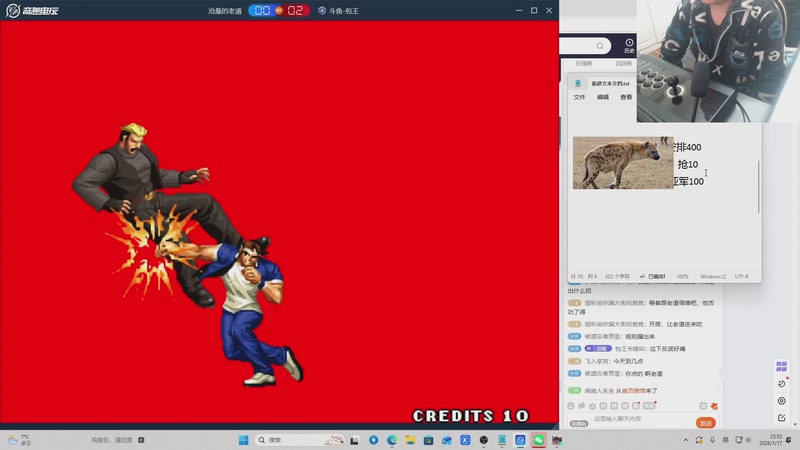Click the level badge beside 飞入寻宫 message
The width and height of the screenshot is (800, 450).
(574, 361)
